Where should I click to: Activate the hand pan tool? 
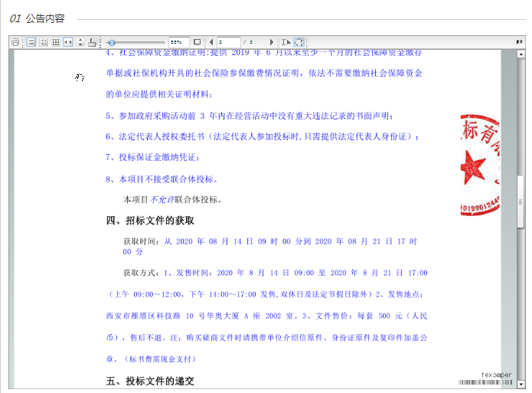[299, 42]
